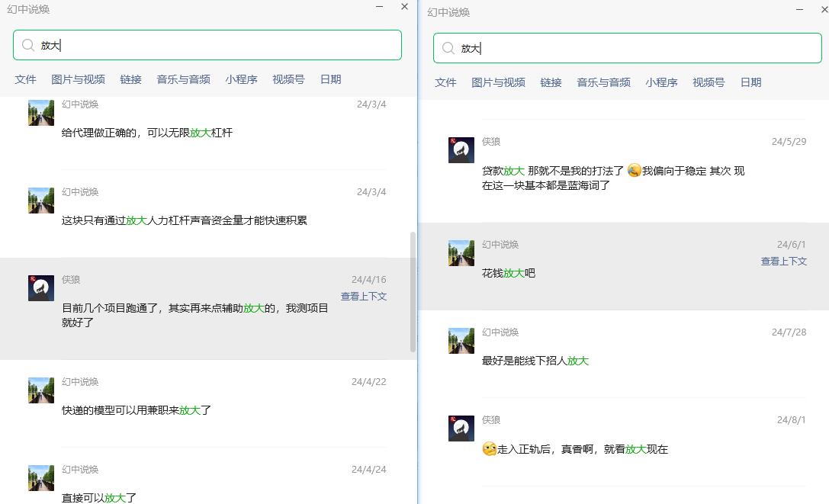
Task: Click 侠狼's avatar next to the 24/8/1 message
Action: click(x=461, y=428)
